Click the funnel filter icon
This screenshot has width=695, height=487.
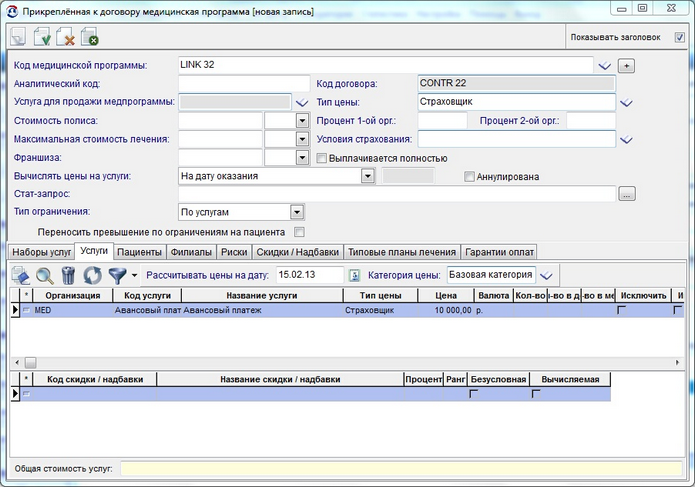pyautogui.click(x=117, y=276)
